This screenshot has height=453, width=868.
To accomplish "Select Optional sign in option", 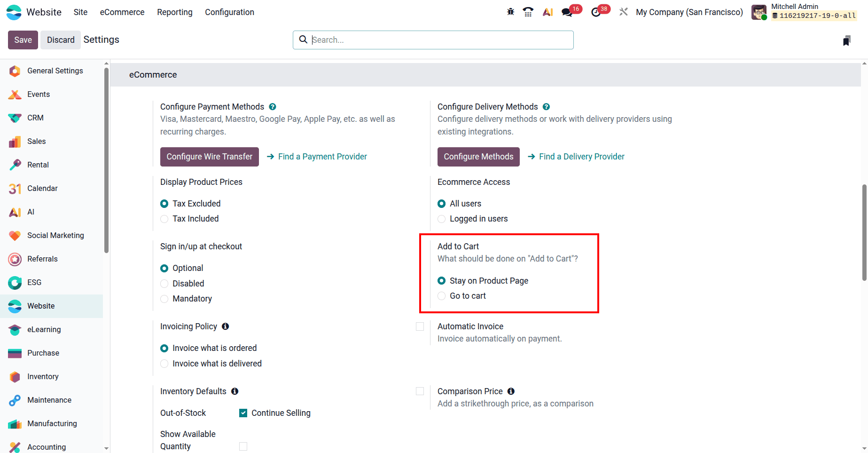I will (x=164, y=269).
